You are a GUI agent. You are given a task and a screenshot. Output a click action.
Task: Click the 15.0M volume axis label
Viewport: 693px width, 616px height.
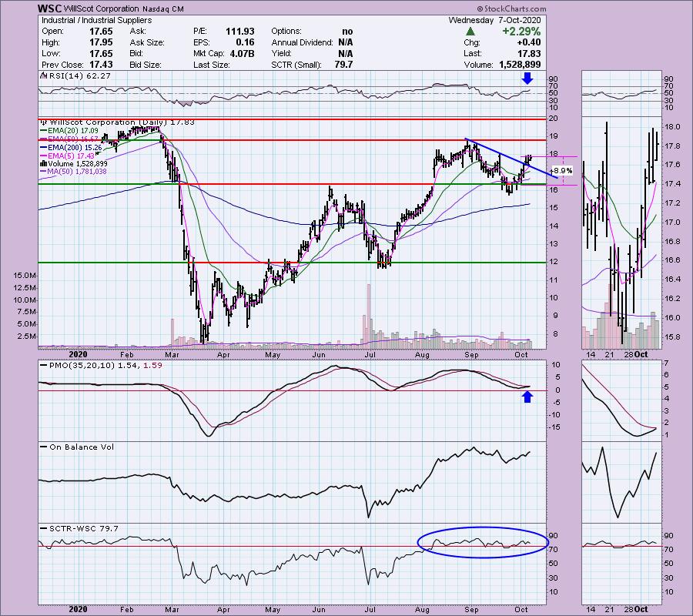25,276
